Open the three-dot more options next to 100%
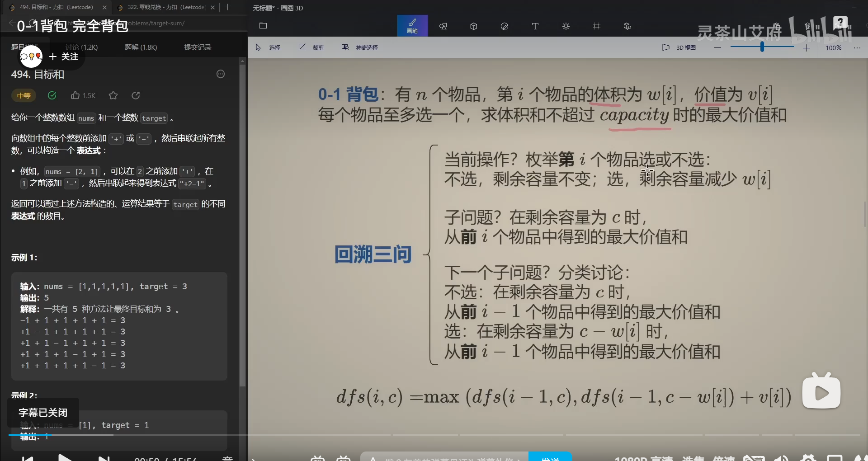 pyautogui.click(x=857, y=47)
